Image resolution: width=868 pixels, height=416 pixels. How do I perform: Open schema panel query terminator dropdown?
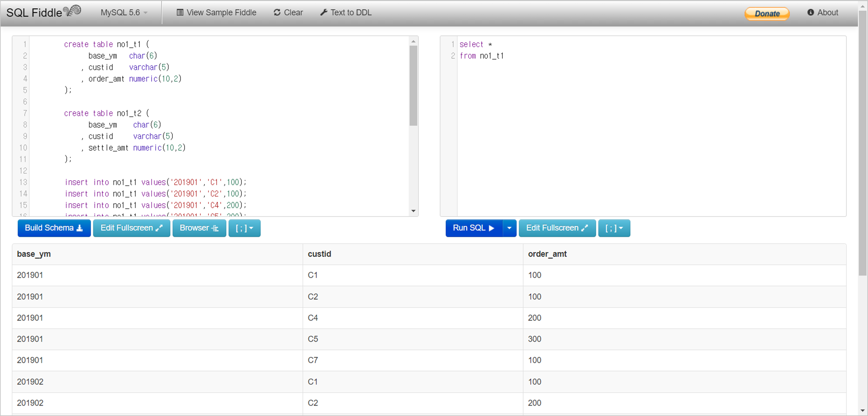tap(244, 228)
